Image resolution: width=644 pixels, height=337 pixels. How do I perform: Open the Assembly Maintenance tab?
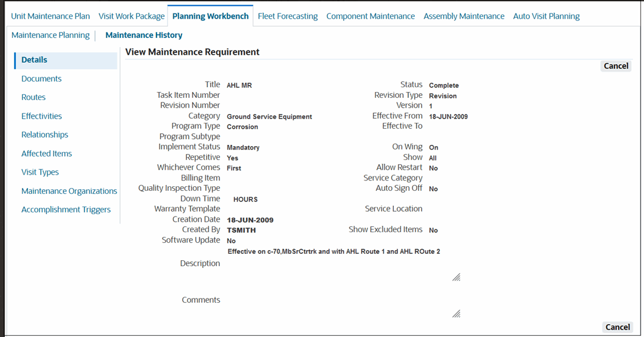[x=464, y=16]
